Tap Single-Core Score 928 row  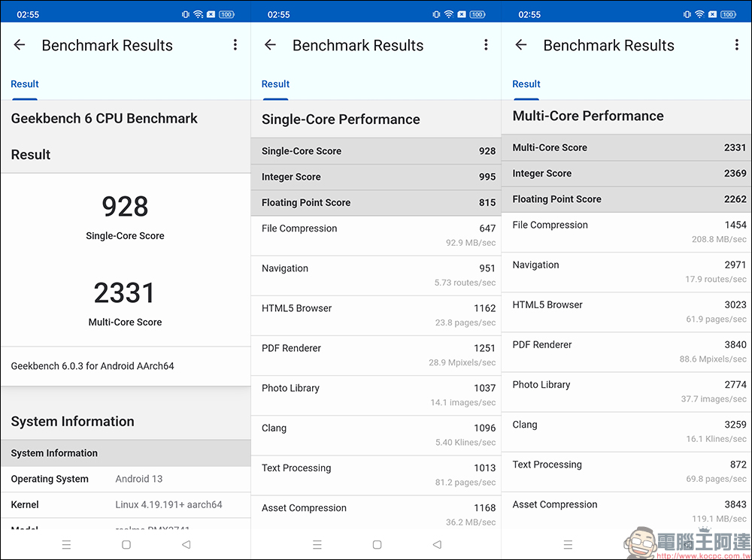[376, 151]
